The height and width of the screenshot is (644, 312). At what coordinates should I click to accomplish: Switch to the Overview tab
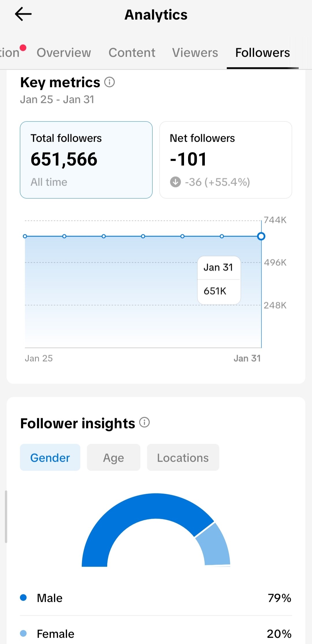64,53
